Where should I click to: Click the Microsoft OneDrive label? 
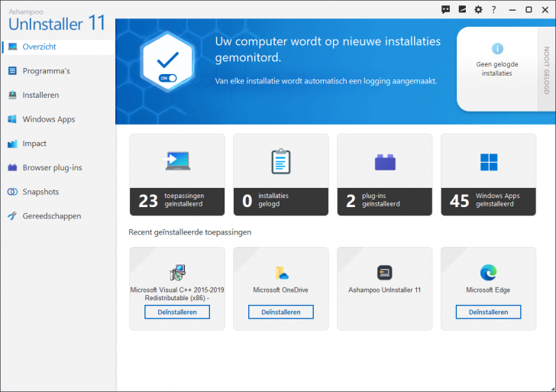(280, 290)
